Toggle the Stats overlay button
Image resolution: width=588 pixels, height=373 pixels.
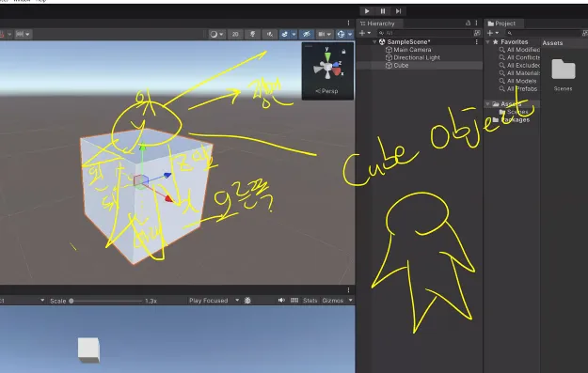[310, 301]
